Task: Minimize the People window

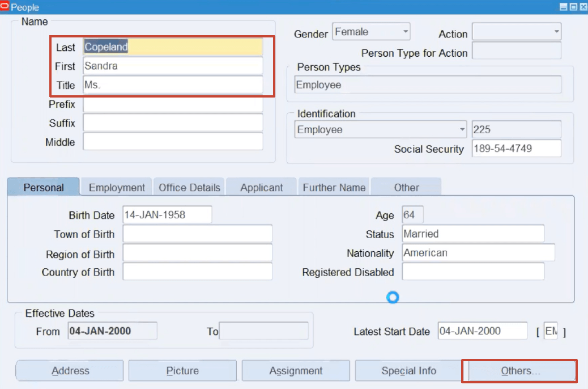Action: click(x=563, y=7)
